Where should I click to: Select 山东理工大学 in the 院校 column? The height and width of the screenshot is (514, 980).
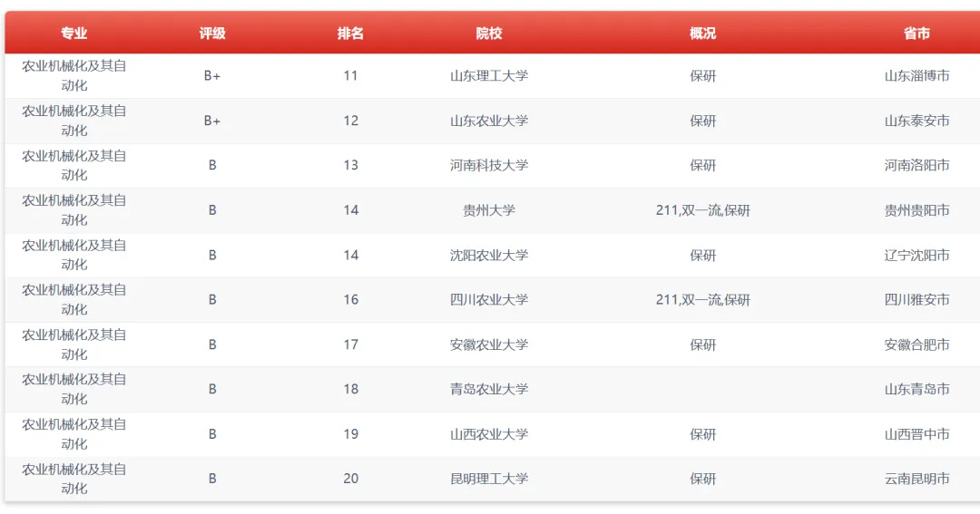click(x=489, y=75)
